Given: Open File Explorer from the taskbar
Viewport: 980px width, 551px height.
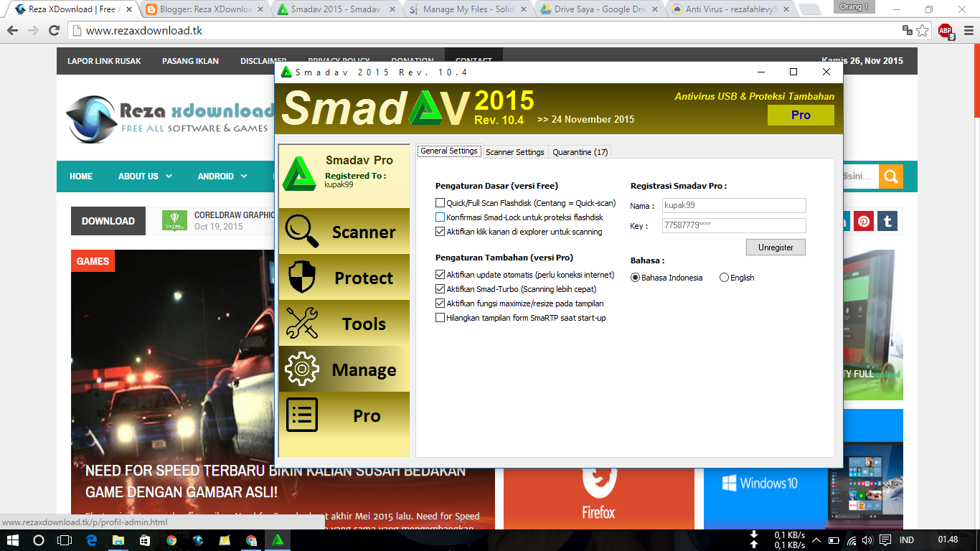Looking at the screenshot, I should [x=118, y=540].
